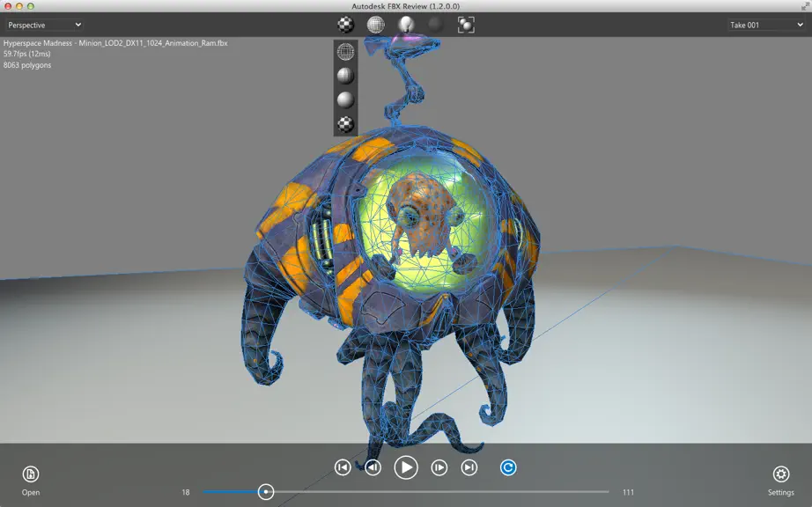
Task: Click the 8063 polygons counter
Action: coord(27,65)
